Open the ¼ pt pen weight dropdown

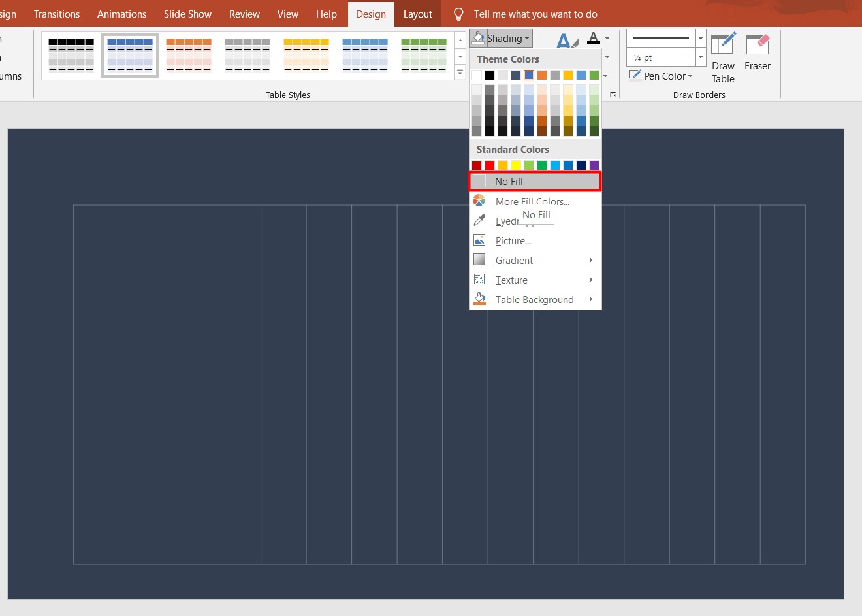(699, 57)
